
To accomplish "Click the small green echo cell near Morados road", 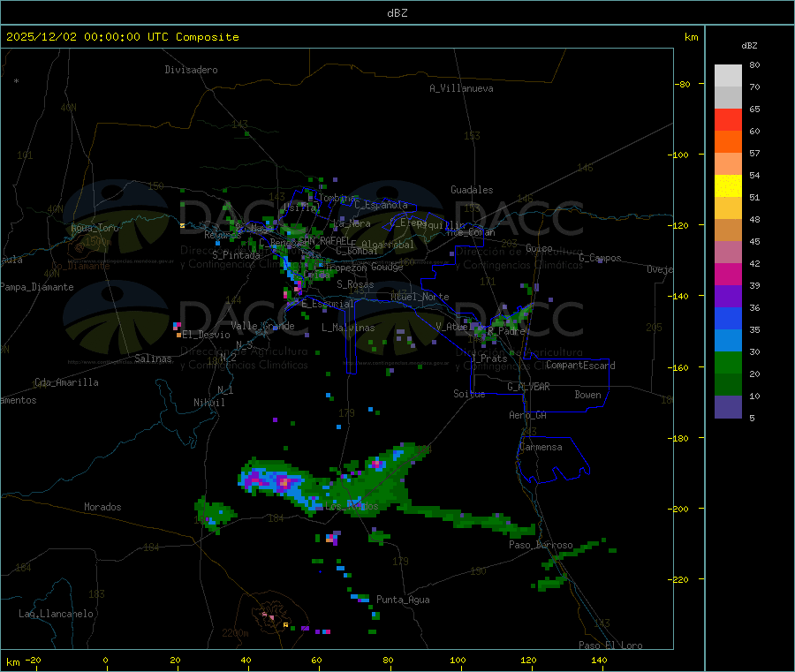I will tap(216, 516).
